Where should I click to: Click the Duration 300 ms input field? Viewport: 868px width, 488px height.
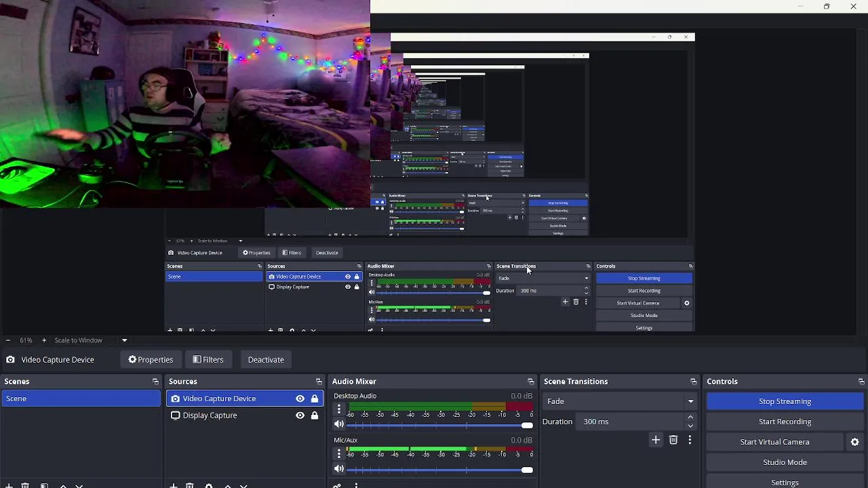click(631, 422)
